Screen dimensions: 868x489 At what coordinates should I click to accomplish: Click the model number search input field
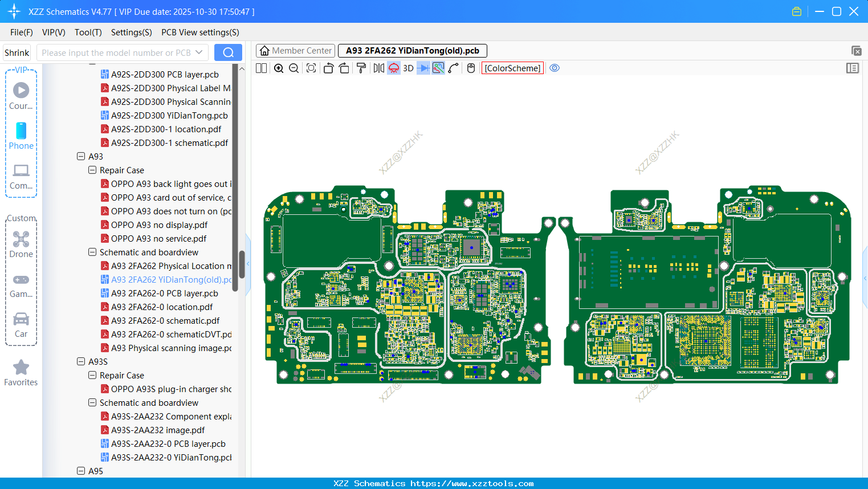120,52
